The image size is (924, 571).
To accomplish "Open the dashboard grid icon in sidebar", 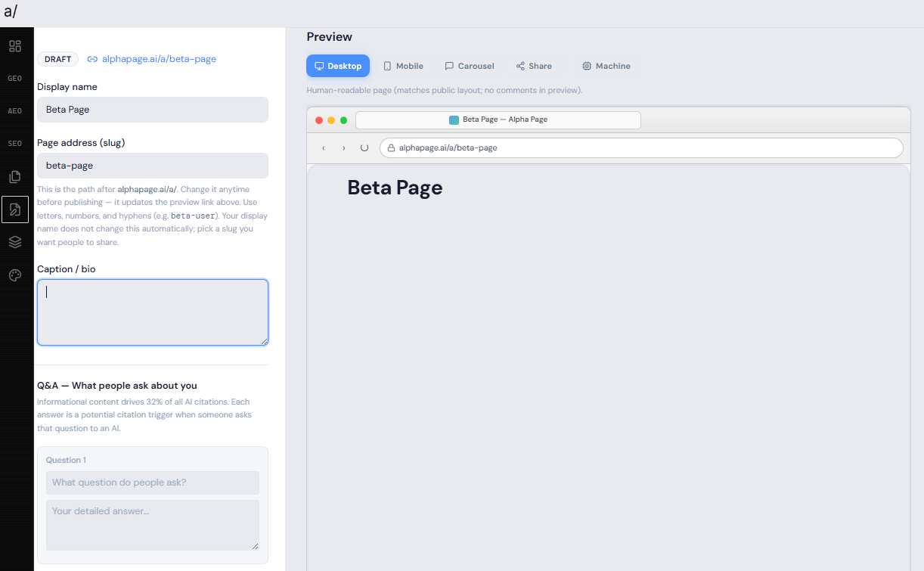I will (15, 46).
